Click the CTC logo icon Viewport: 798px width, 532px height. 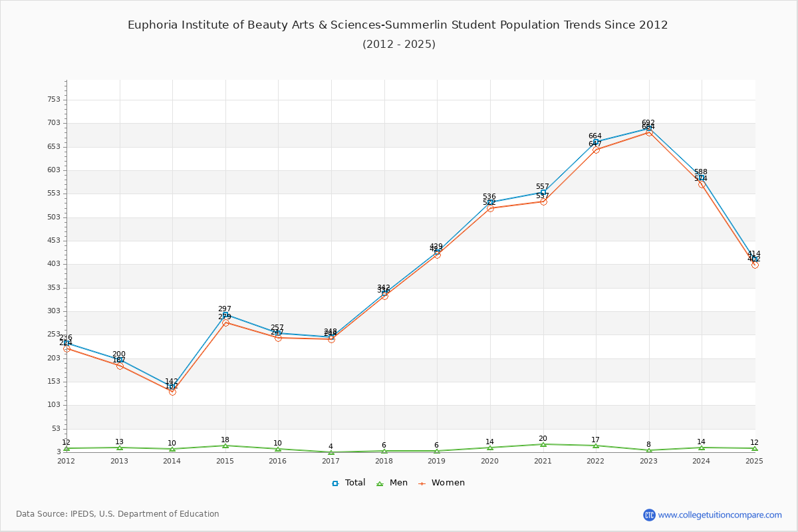[649, 515]
